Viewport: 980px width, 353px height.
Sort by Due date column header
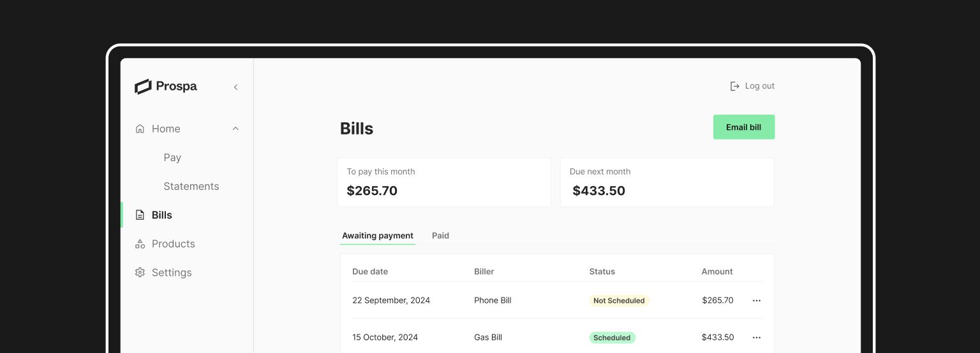[370, 271]
